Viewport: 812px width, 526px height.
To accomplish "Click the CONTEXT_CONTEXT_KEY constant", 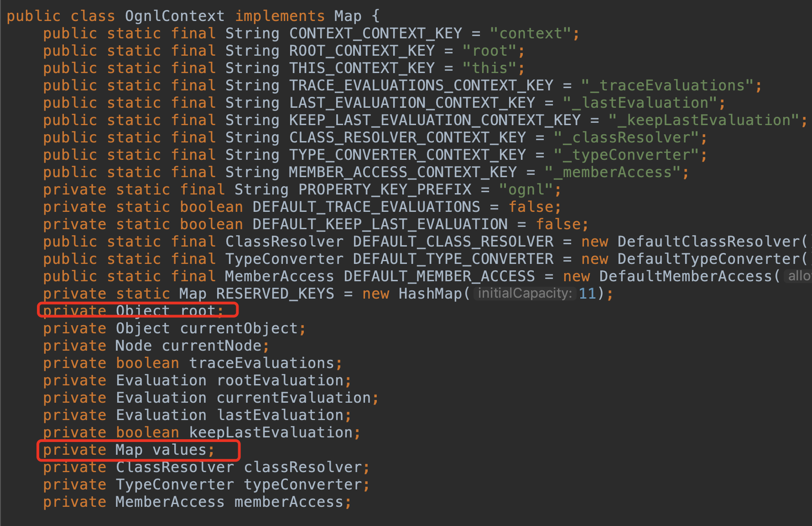I will 375,33.
